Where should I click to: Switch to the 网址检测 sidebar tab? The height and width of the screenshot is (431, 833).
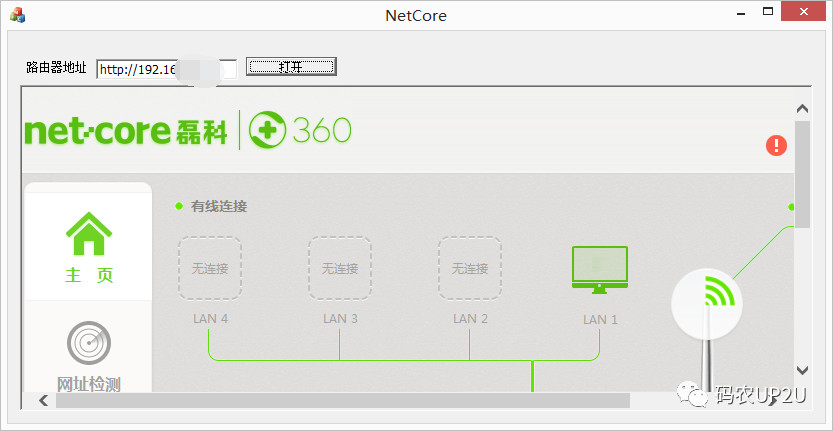[x=88, y=347]
